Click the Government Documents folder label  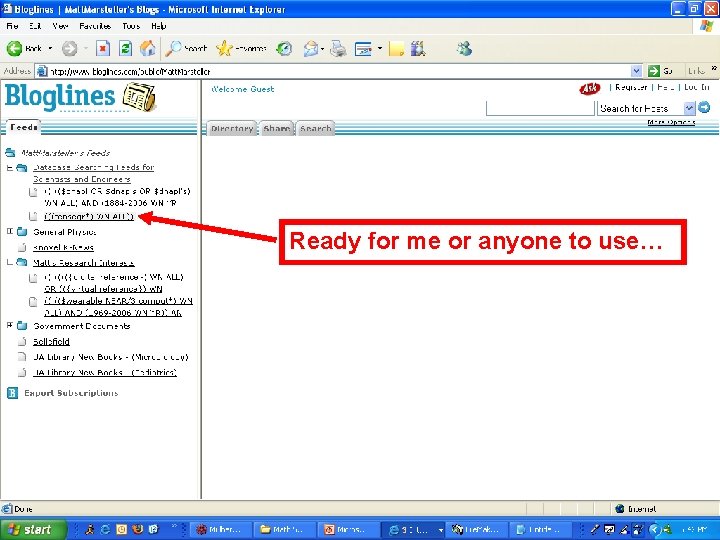(82, 326)
